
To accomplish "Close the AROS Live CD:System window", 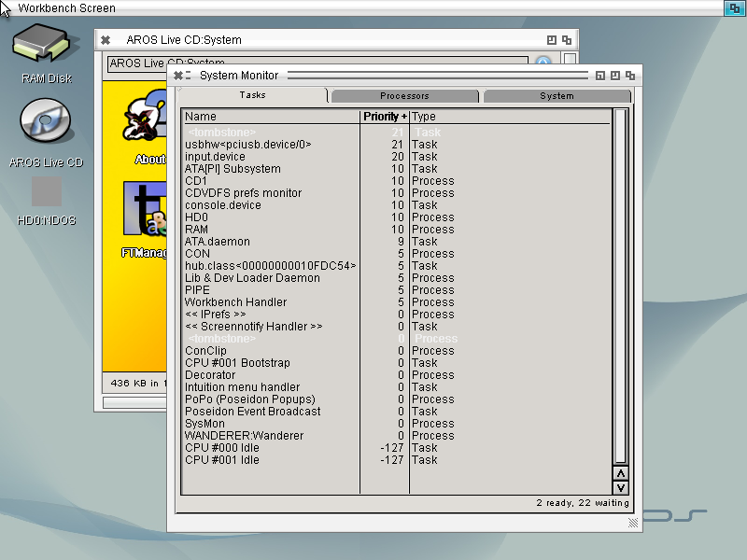I will 106,40.
